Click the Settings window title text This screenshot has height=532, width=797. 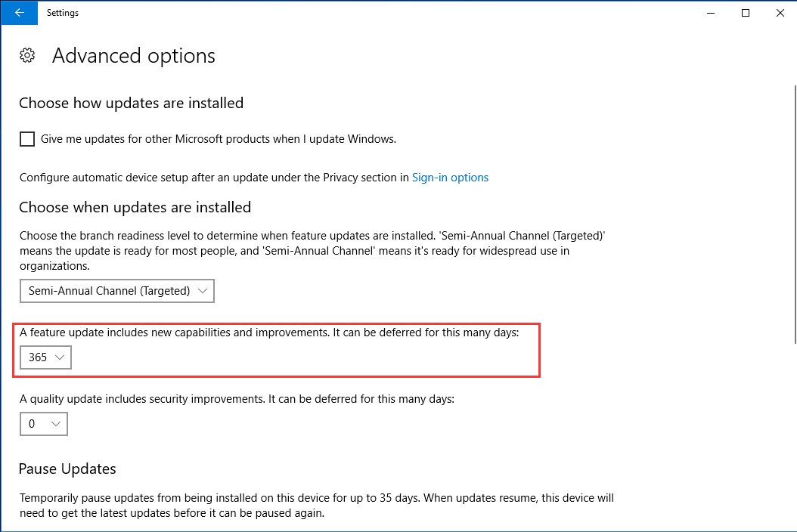[x=63, y=13]
